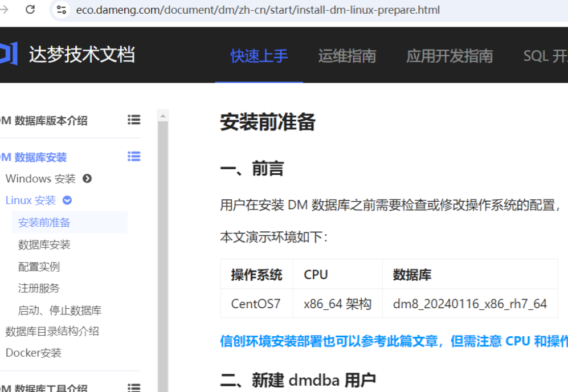Select Docker安装 in the sidebar
The width and height of the screenshot is (568, 392).
click(33, 353)
